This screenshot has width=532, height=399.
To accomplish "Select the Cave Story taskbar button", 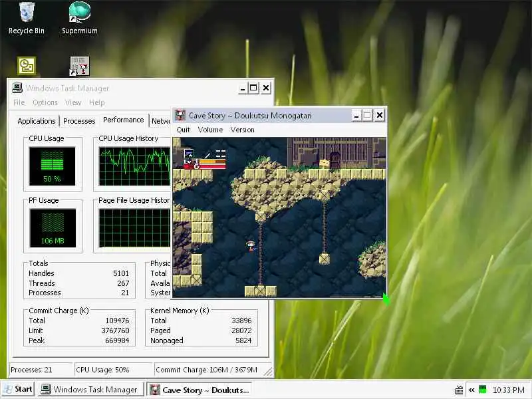I will [x=200, y=390].
